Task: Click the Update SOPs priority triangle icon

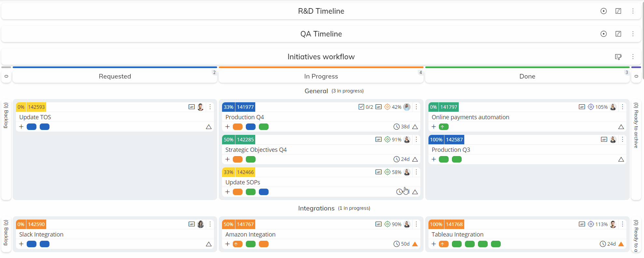Action: click(x=415, y=192)
